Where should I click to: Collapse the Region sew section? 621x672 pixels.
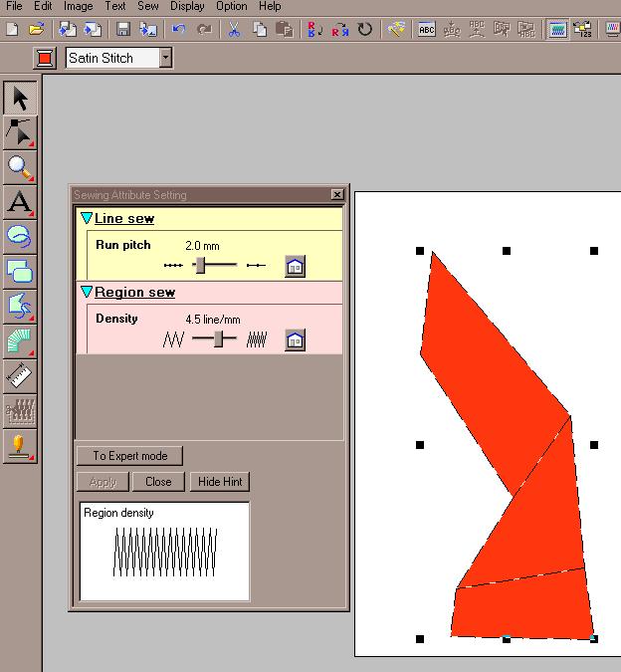pos(87,292)
